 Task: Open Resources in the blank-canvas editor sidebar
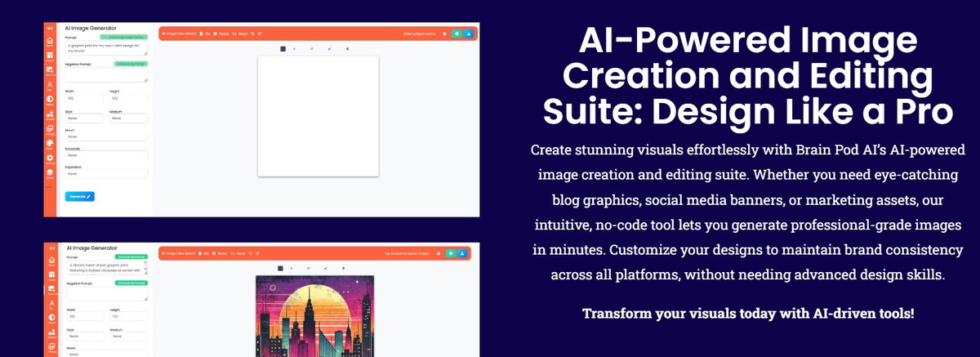tap(49, 73)
